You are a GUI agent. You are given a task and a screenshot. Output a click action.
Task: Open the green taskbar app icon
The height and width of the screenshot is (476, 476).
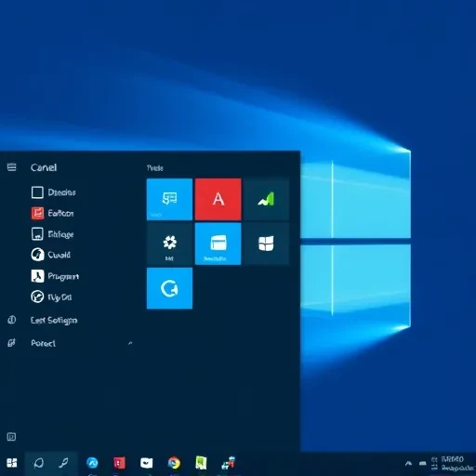coord(201,463)
